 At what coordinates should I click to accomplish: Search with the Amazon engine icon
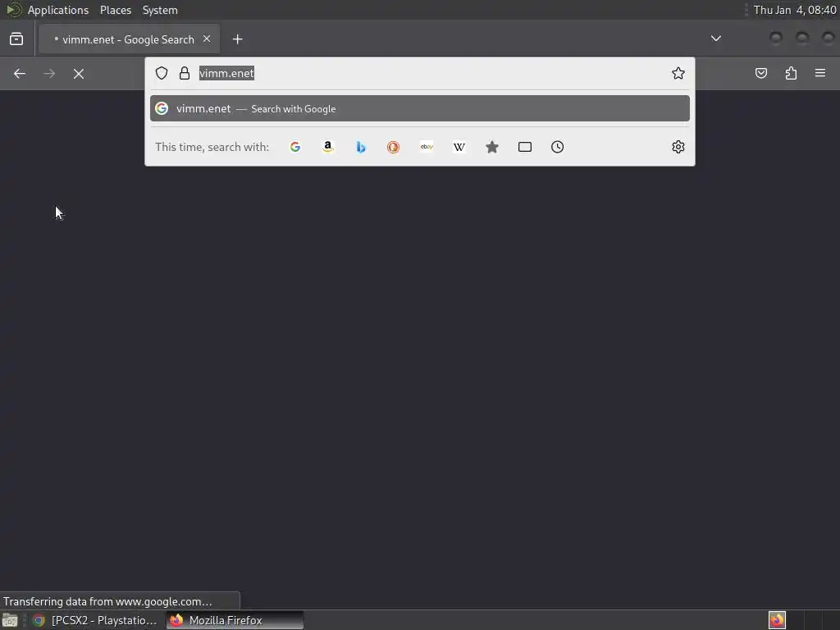coord(328,147)
